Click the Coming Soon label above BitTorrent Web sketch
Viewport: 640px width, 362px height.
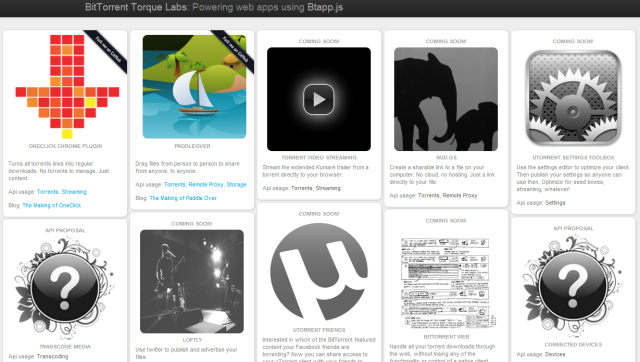pos(446,221)
